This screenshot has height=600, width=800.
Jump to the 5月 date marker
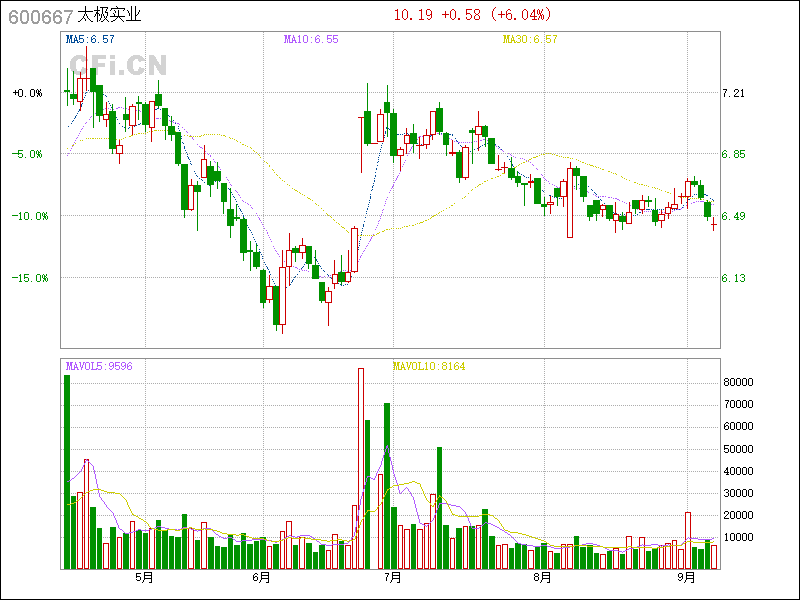coord(144,577)
